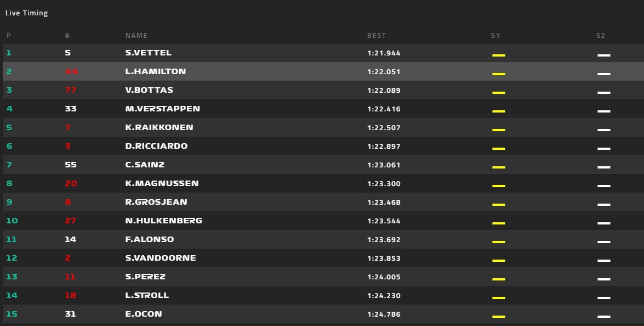Select driver name K.MAGNUSSEN

point(162,183)
